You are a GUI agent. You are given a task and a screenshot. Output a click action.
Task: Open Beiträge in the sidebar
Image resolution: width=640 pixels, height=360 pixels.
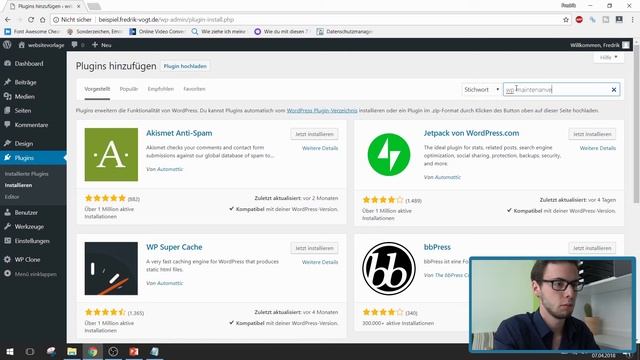pyautogui.click(x=25, y=82)
